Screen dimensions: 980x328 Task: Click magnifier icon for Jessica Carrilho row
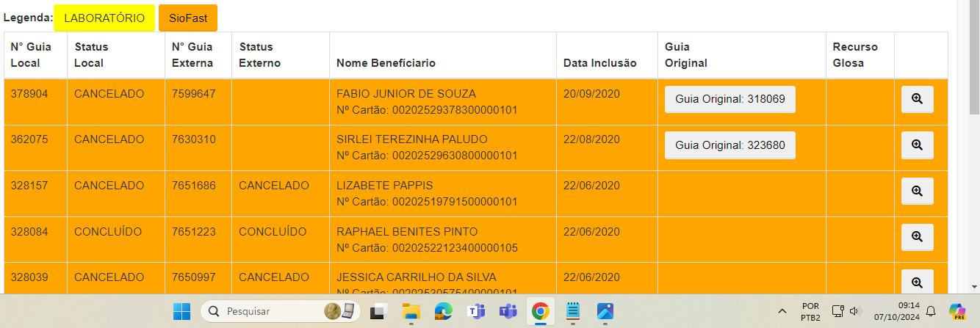[x=917, y=282]
